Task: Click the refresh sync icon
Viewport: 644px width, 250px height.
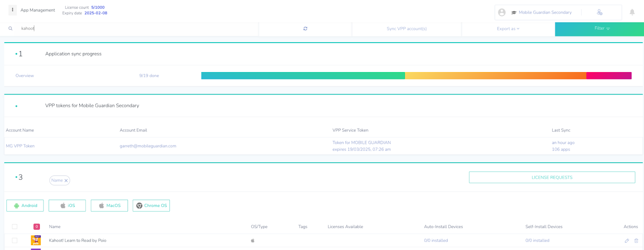Action: pyautogui.click(x=305, y=29)
